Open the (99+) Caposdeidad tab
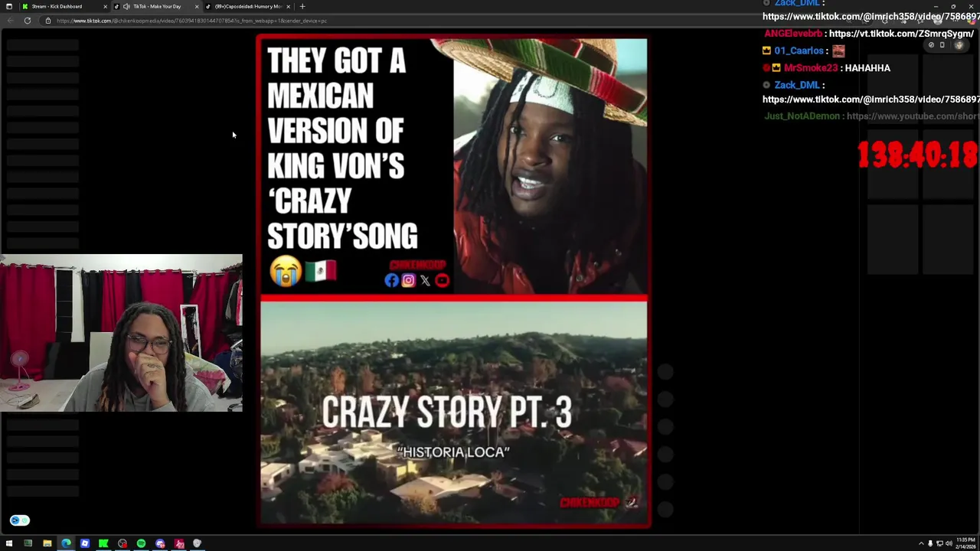 click(249, 6)
